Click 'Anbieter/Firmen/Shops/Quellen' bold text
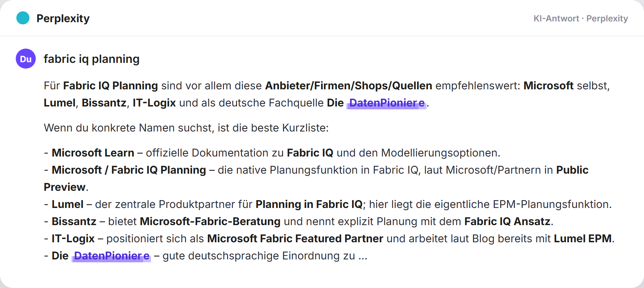The image size is (644, 288). tap(348, 86)
